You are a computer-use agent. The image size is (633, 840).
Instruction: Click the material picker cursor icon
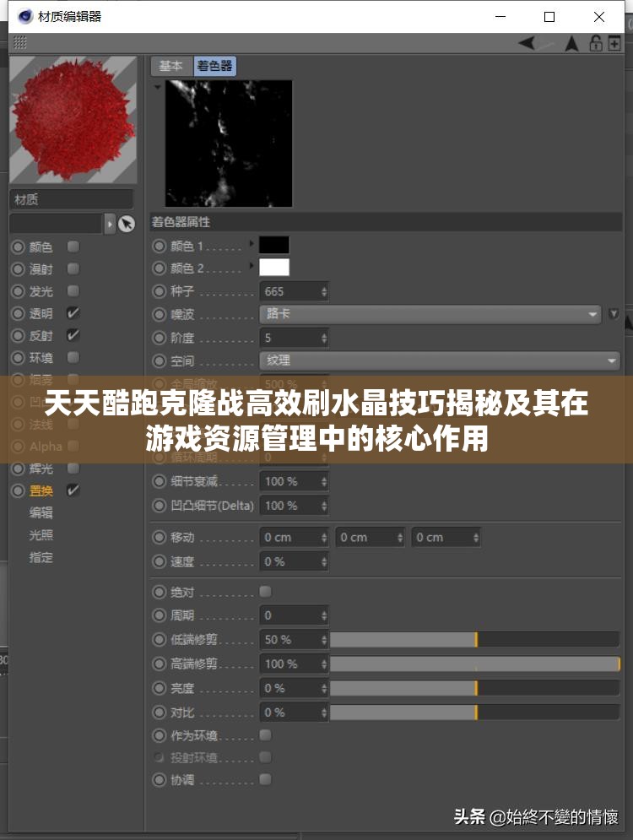point(127,224)
